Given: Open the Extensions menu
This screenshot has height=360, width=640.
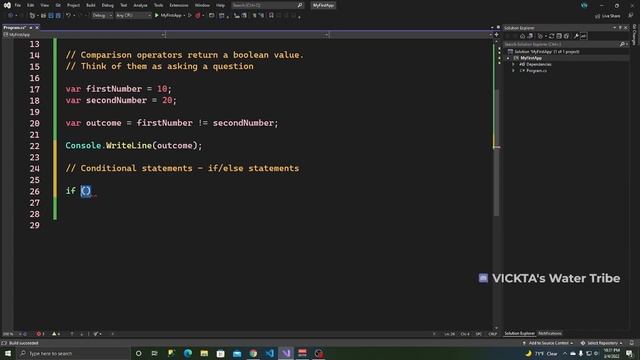Looking at the screenshot, I should tap(179, 5).
